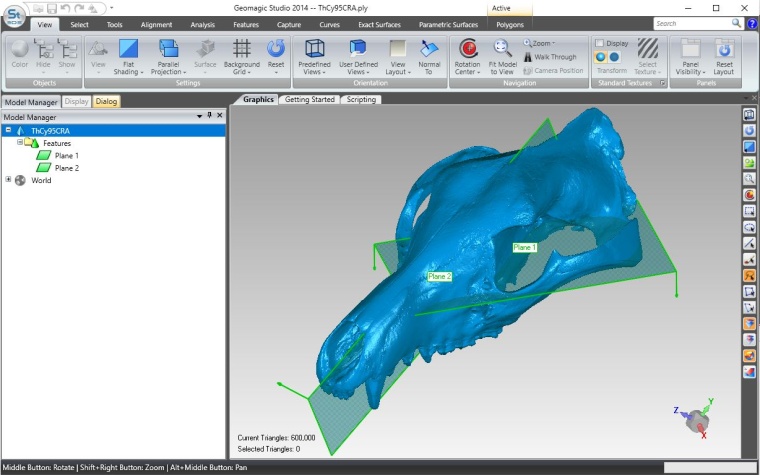
Task: Select Plane 1 in the Features tree
Action: tap(66, 156)
